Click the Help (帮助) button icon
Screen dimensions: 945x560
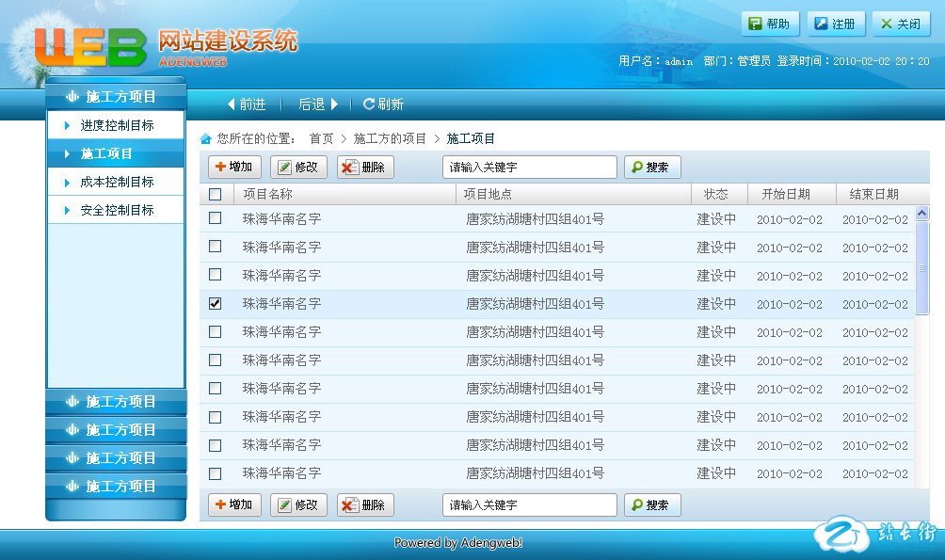pyautogui.click(x=755, y=24)
